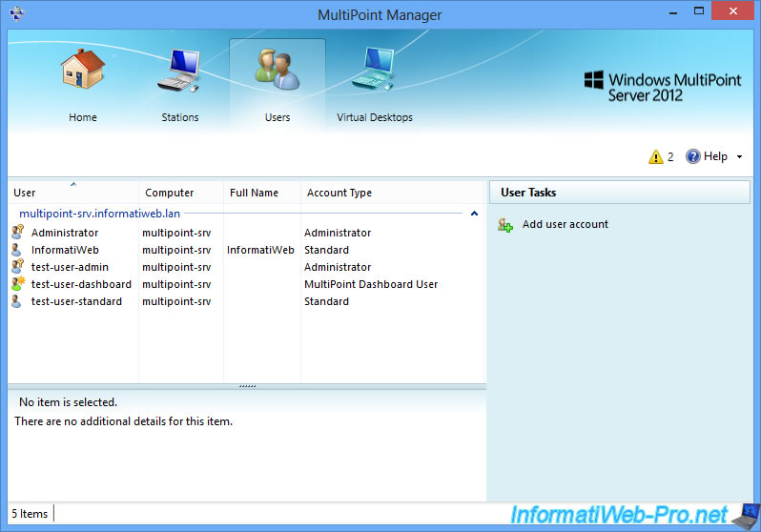Click the details pane splitter handle
The width and height of the screenshot is (761, 532).
[247, 386]
